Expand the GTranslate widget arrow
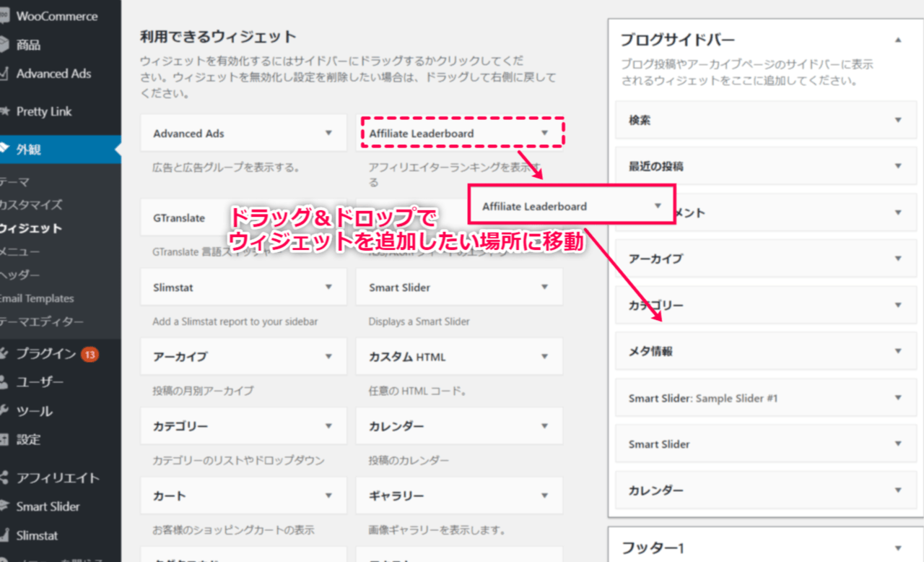Screen dimensions: 924x562 [x=328, y=217]
